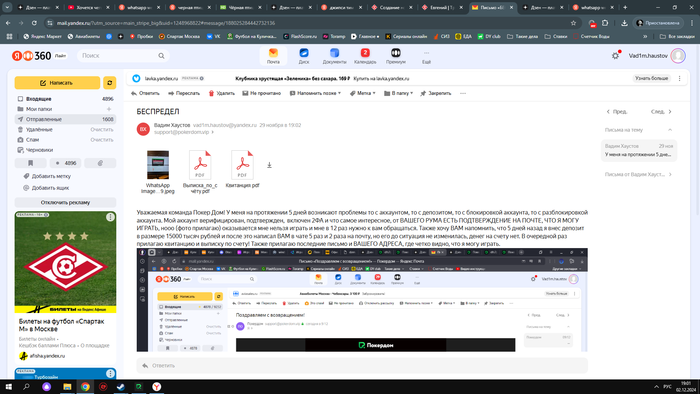Image resolution: width=700 pixels, height=394 pixels.
Task: Click Узнать больше on the ad banner
Action: pyautogui.click(x=651, y=78)
